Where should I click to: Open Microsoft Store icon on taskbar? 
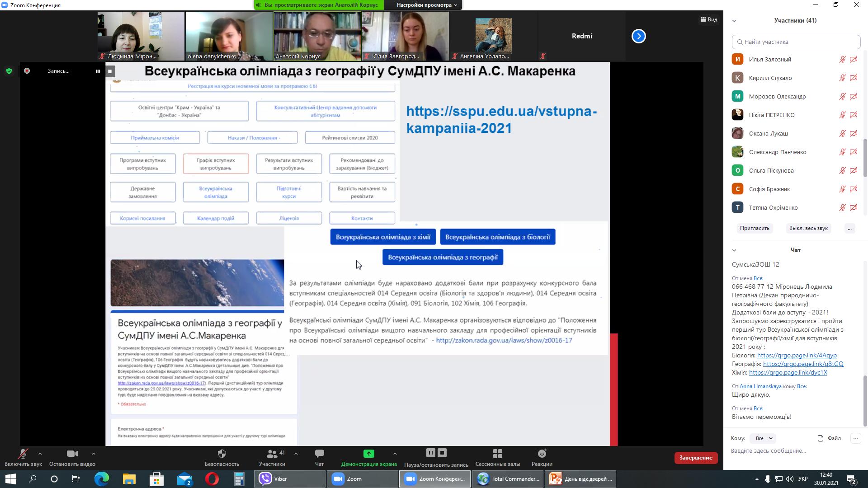(157, 479)
